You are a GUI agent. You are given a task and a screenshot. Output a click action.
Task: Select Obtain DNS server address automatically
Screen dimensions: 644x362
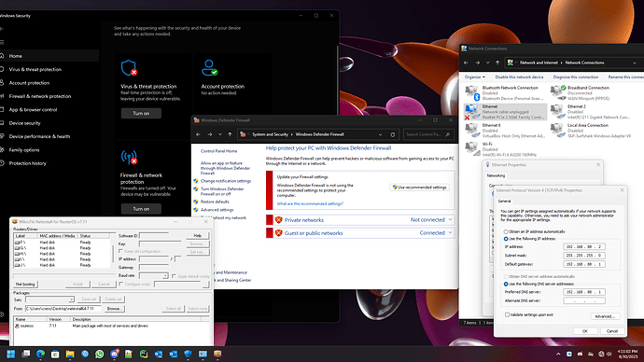[506, 276]
